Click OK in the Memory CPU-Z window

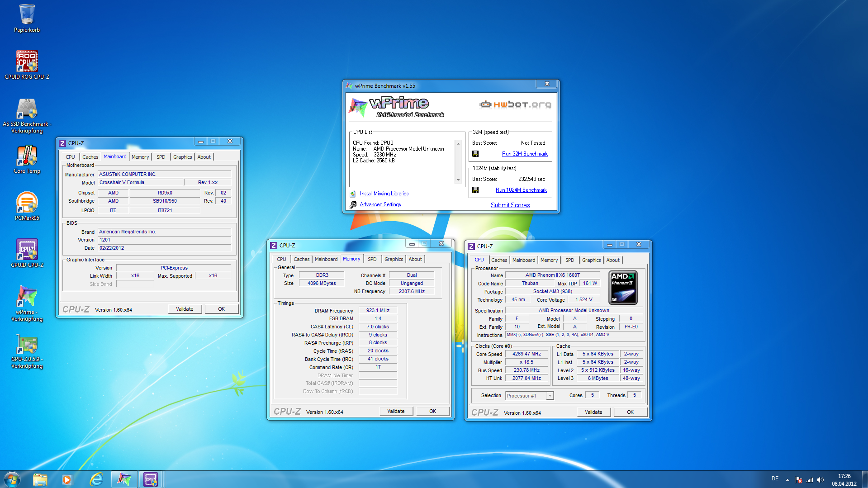pos(432,411)
